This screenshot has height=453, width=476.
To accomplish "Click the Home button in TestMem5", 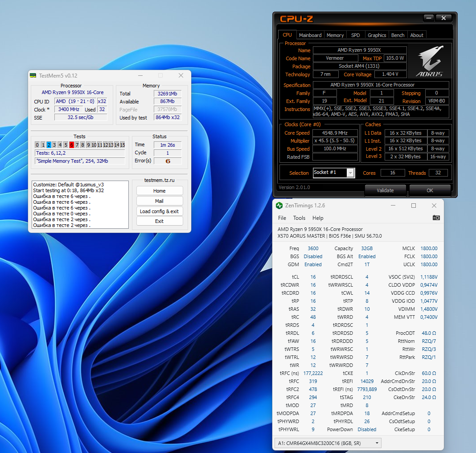I will pos(160,191).
